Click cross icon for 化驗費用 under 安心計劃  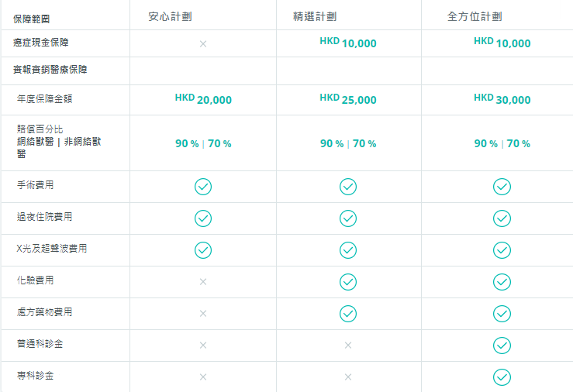pyautogui.click(x=203, y=282)
